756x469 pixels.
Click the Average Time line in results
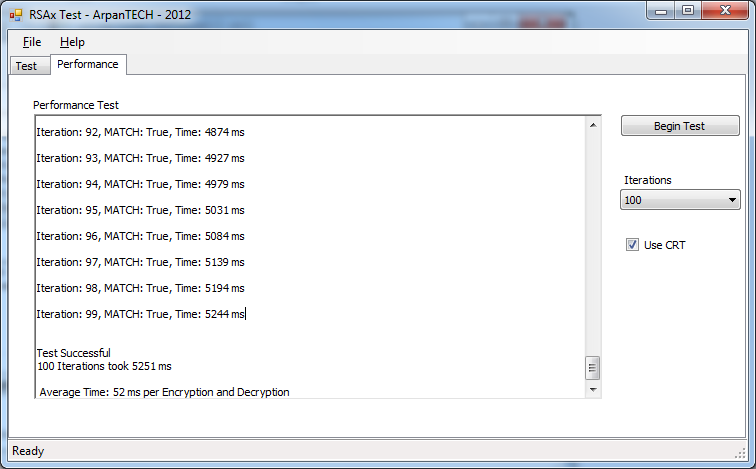point(164,392)
